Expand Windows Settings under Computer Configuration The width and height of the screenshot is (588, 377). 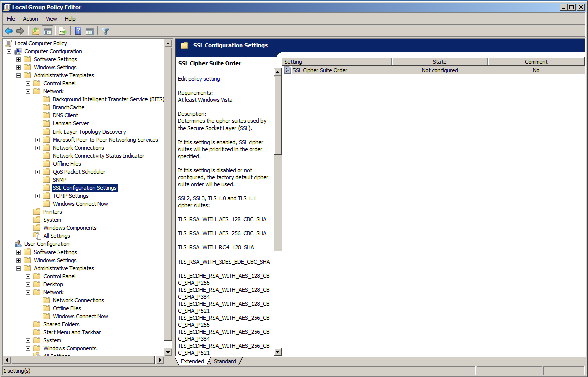pos(18,68)
